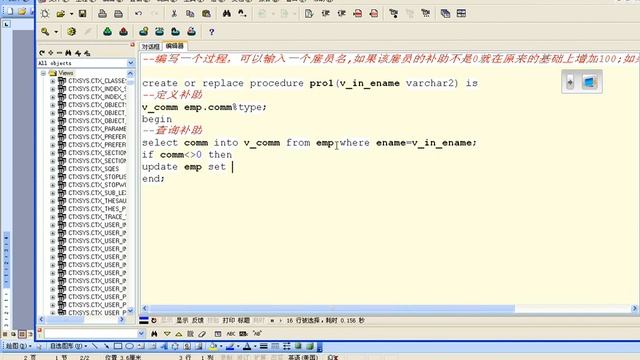This screenshot has height=360, width=640.
Task: Click the Open file folder icon
Action: coord(60,14)
